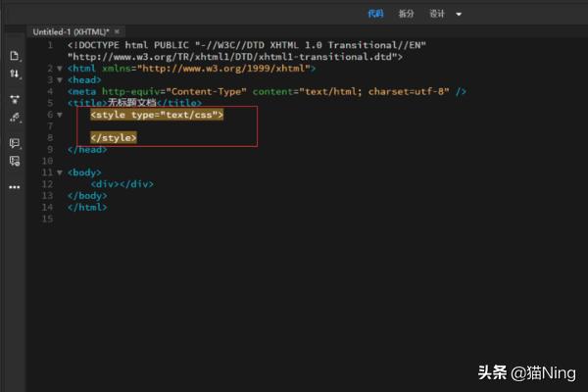Switch to 设计 (Design) view
Screen dimensions: 588x392
(437, 14)
